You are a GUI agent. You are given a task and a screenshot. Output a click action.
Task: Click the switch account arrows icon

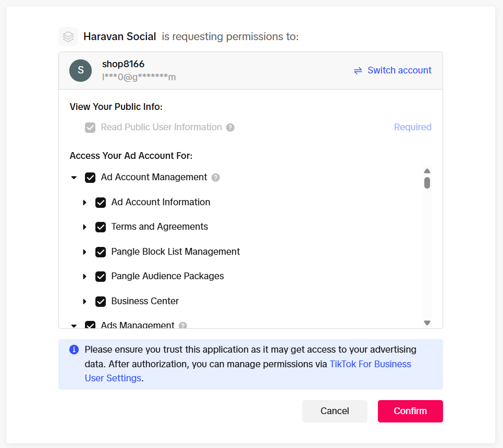coord(358,70)
